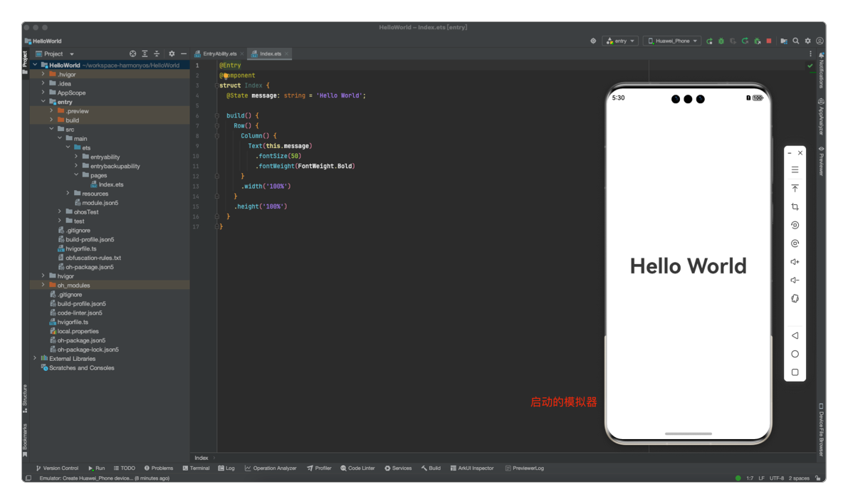Open the Profiler tab
Image resolution: width=848 pixels, height=504 pixels.
tap(319, 468)
